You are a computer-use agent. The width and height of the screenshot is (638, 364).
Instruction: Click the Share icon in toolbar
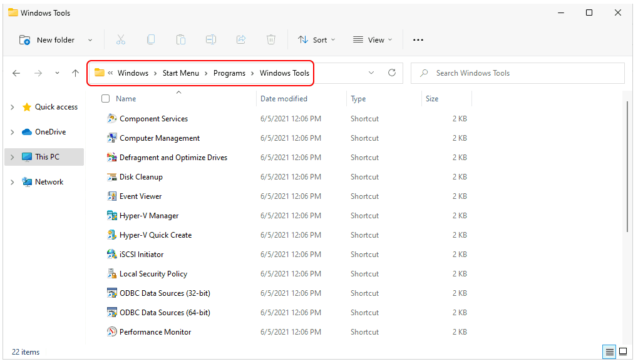[x=241, y=39]
